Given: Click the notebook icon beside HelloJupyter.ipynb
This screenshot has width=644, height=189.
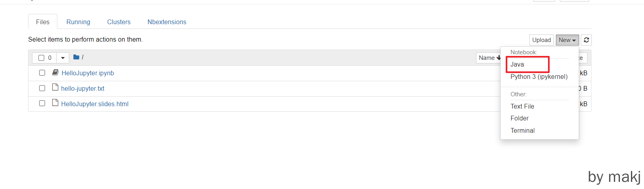Looking at the screenshot, I should pyautogui.click(x=55, y=73).
